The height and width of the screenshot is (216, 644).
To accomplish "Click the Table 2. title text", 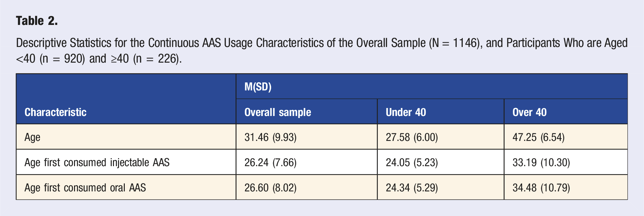I will (37, 21).
